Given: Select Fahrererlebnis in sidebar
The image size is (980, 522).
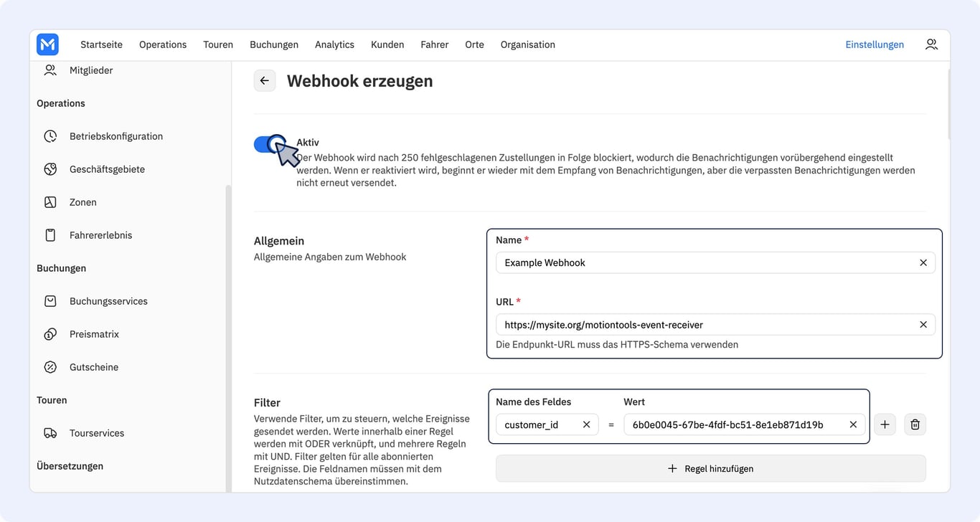Looking at the screenshot, I should tap(100, 235).
